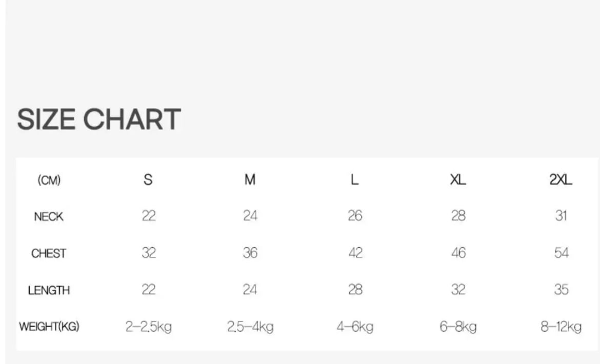Click the 6-8kg weight value

tap(458, 327)
